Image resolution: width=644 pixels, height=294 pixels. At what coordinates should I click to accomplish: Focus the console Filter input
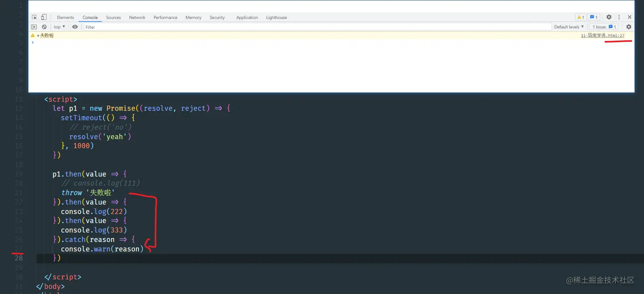pos(317,27)
